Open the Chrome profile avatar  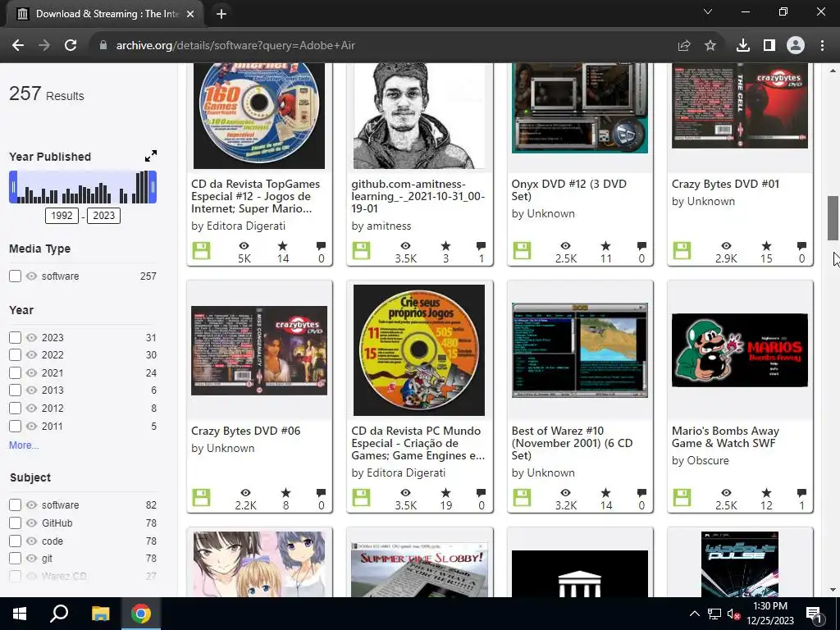(x=796, y=46)
